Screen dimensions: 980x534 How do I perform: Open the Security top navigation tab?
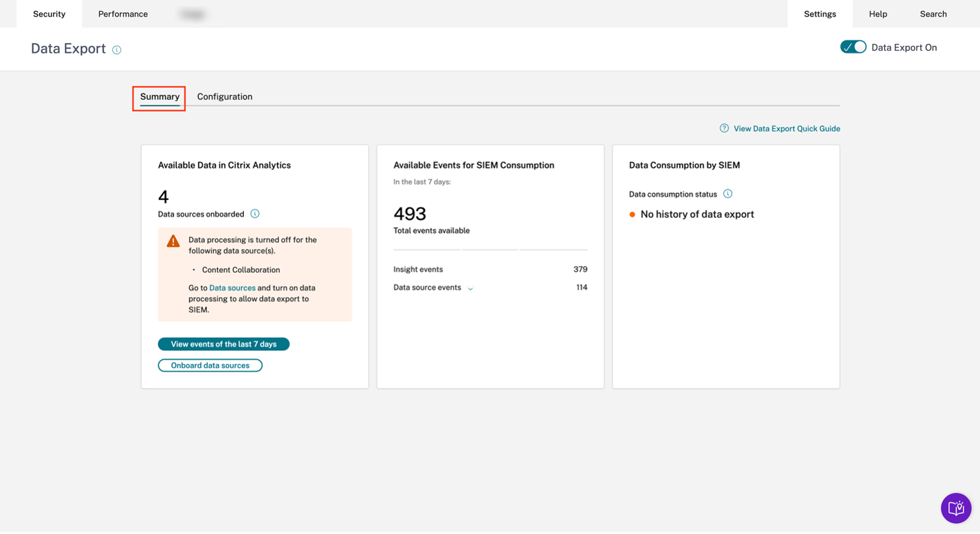point(49,14)
